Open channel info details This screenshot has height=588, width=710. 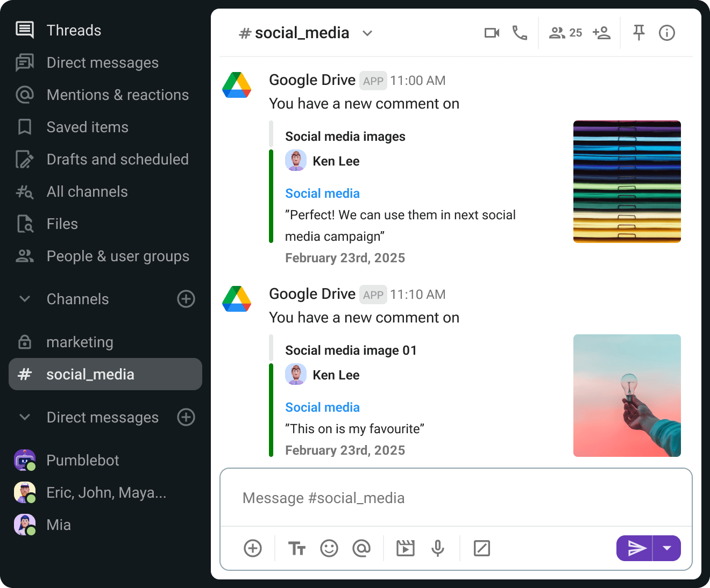click(x=667, y=33)
